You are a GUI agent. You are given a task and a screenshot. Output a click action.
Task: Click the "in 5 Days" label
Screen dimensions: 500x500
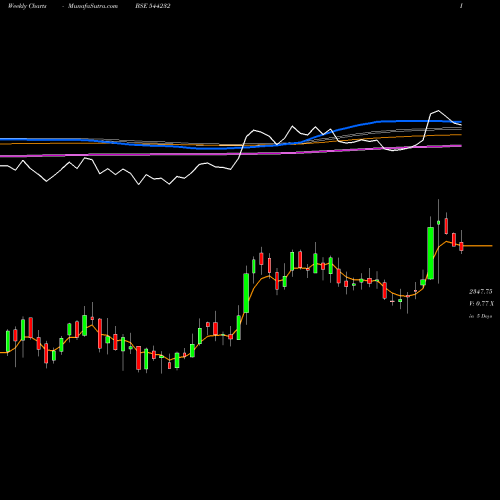coord(480,316)
